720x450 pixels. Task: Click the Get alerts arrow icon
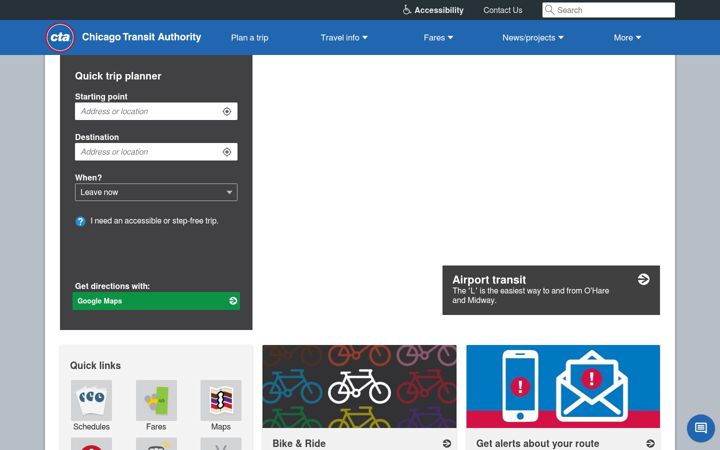coord(650,443)
